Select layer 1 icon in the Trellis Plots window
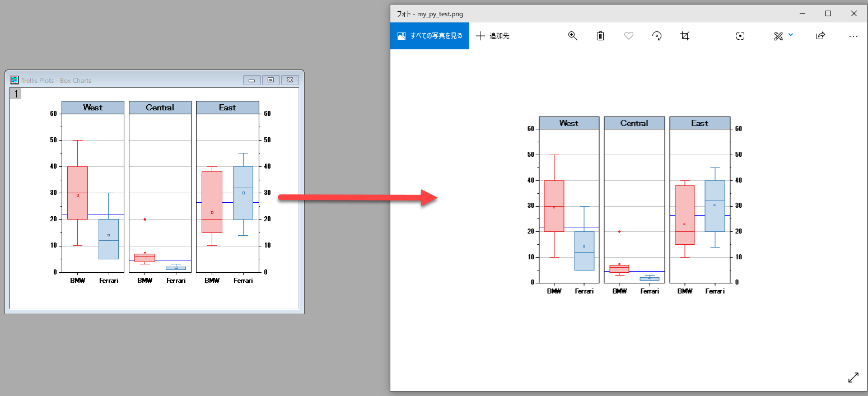 (16, 94)
